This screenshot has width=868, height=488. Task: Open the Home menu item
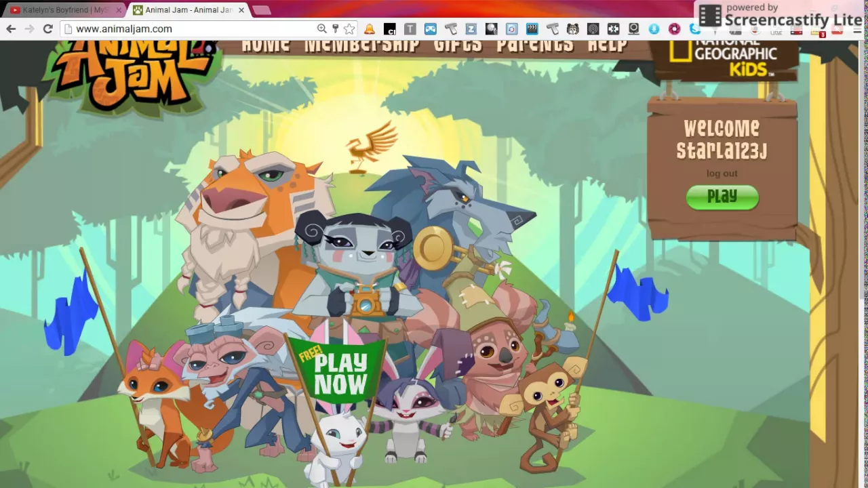[x=266, y=45]
